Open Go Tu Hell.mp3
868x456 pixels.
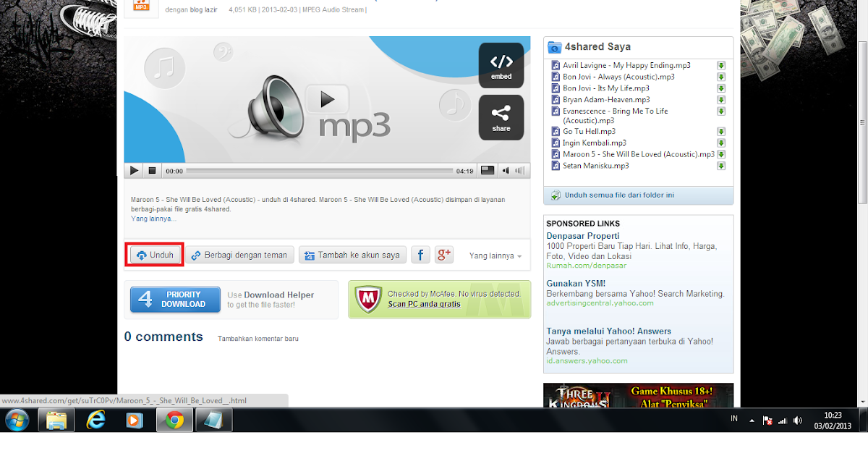pyautogui.click(x=589, y=131)
